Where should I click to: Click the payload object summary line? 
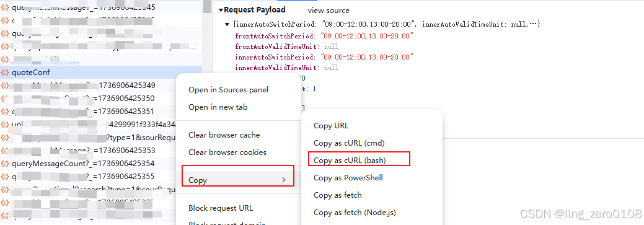(x=387, y=25)
